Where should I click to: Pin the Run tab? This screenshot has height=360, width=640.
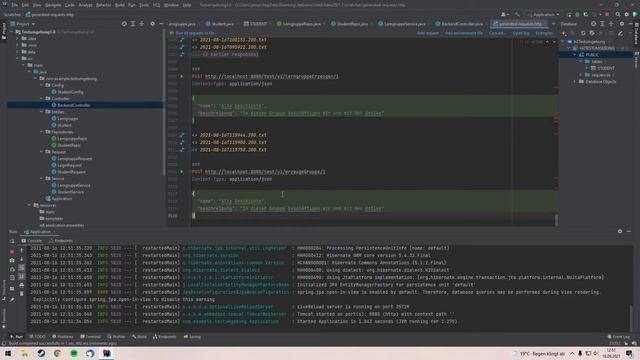click(12, 299)
